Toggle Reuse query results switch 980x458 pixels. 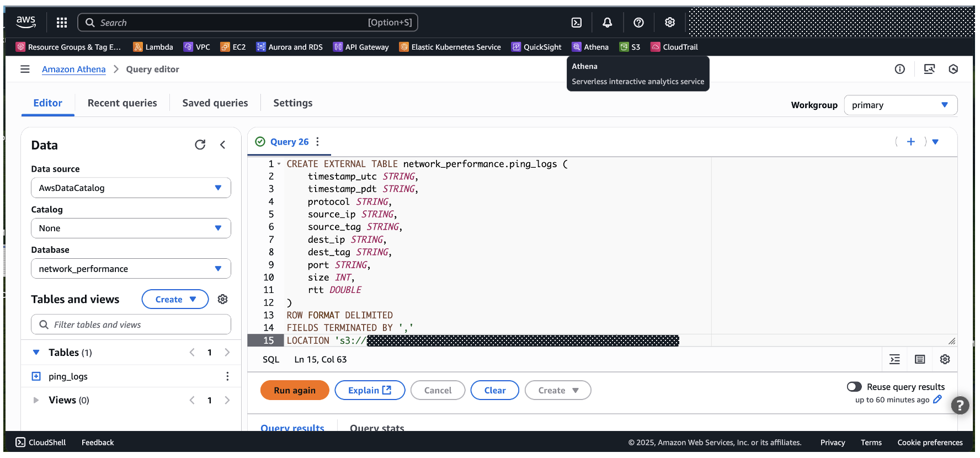click(854, 387)
